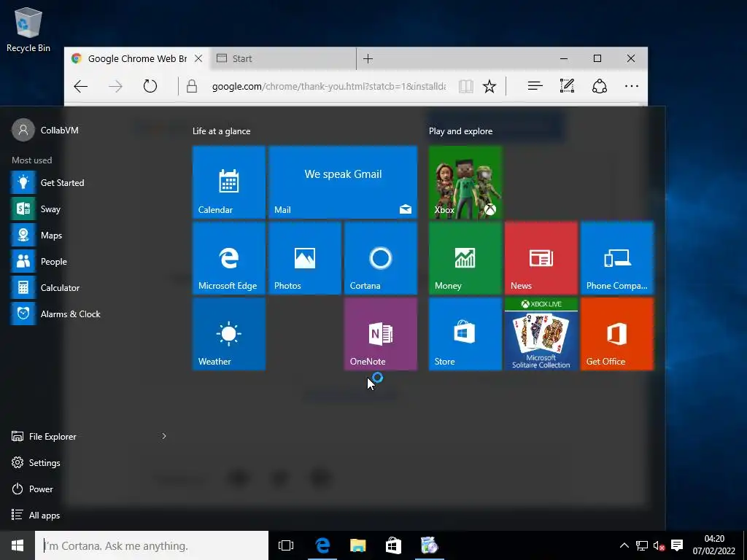This screenshot has width=747, height=560.
Task: Open Calculator from Most used list
Action: (90, 287)
